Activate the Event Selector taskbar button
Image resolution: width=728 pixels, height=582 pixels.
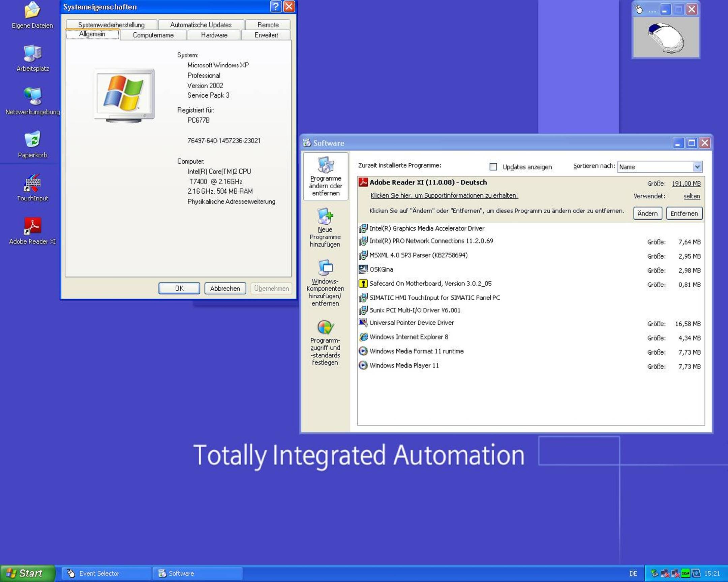click(x=106, y=573)
